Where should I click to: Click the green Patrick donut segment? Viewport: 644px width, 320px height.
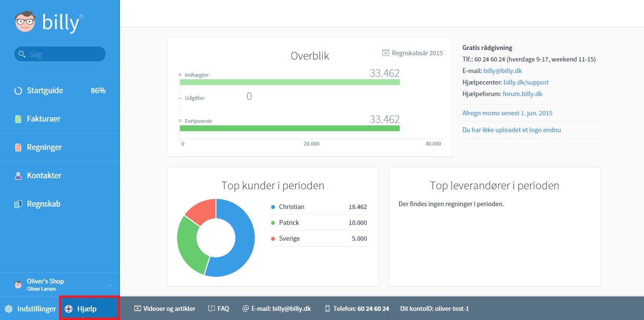188,245
